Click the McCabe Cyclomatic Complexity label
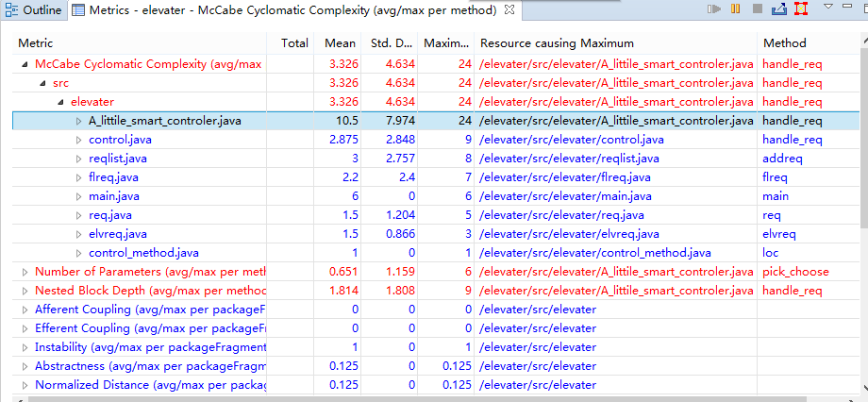The image size is (868, 402). pyautogui.click(x=148, y=64)
